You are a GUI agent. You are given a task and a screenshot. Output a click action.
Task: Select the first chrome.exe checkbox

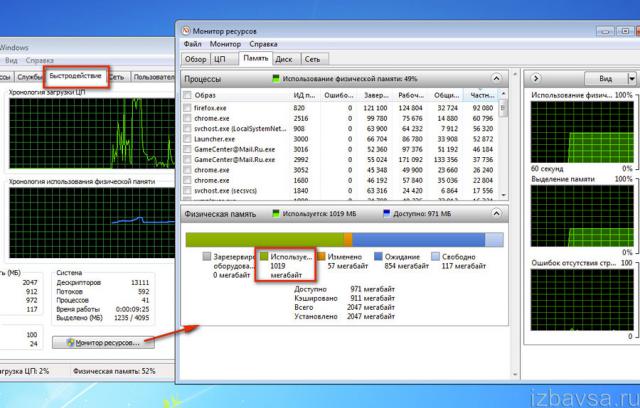pyautogui.click(x=187, y=120)
